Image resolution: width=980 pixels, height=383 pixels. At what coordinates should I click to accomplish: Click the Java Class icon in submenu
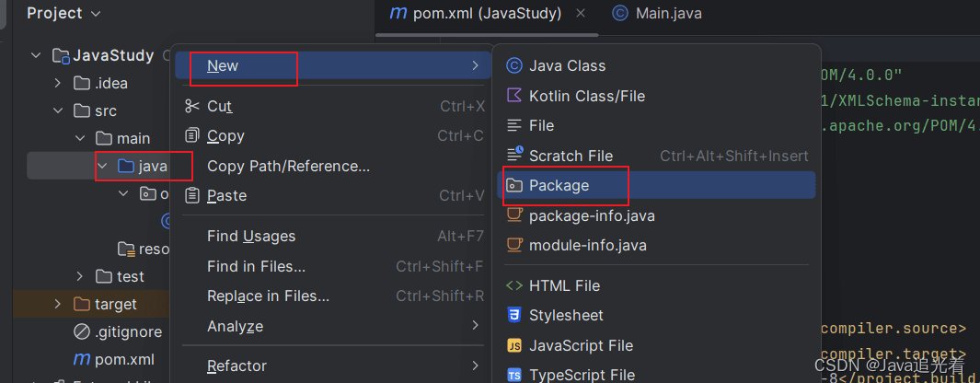514,65
